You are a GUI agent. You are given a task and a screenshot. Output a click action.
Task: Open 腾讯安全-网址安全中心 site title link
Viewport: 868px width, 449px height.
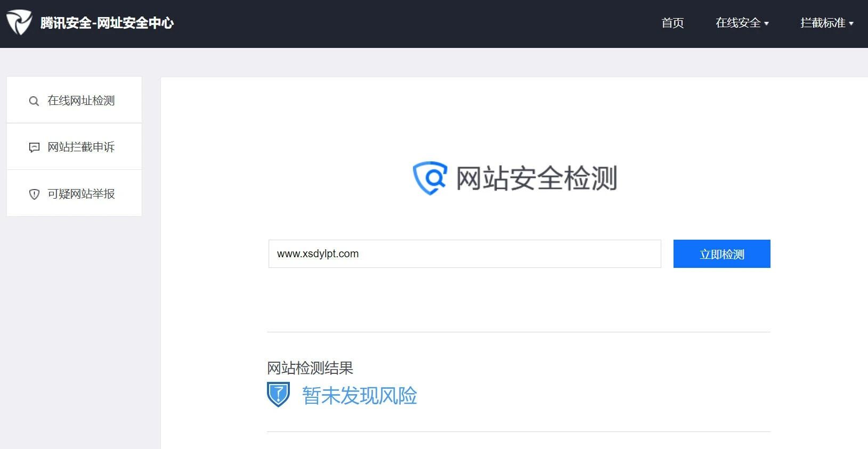click(107, 23)
